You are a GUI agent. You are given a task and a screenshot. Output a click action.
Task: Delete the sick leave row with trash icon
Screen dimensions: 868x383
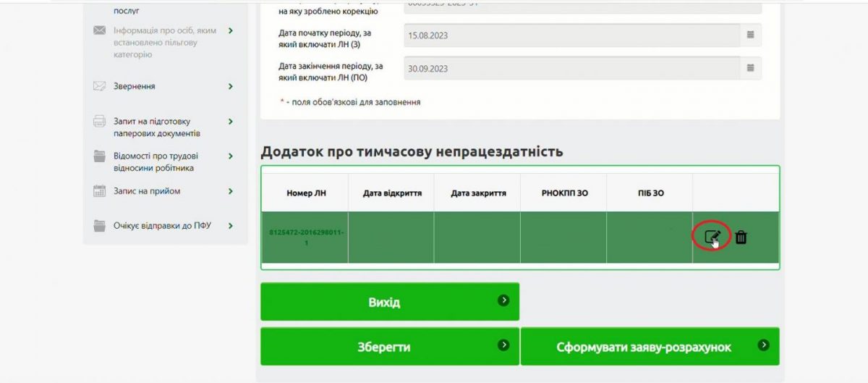[x=741, y=237]
